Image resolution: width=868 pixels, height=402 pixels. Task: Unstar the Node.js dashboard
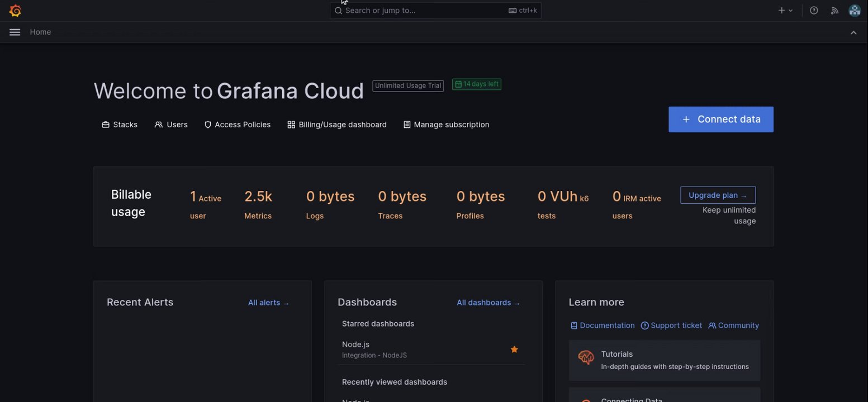click(x=514, y=350)
